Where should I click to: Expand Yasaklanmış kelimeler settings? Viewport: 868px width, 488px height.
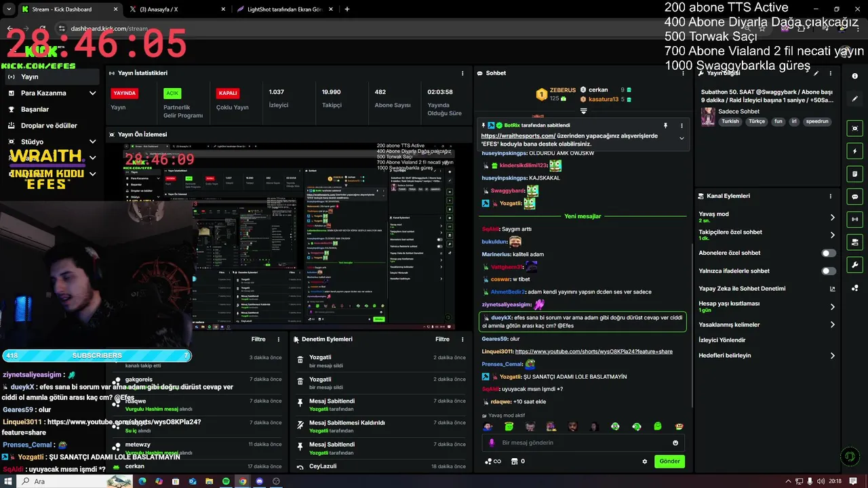833,325
